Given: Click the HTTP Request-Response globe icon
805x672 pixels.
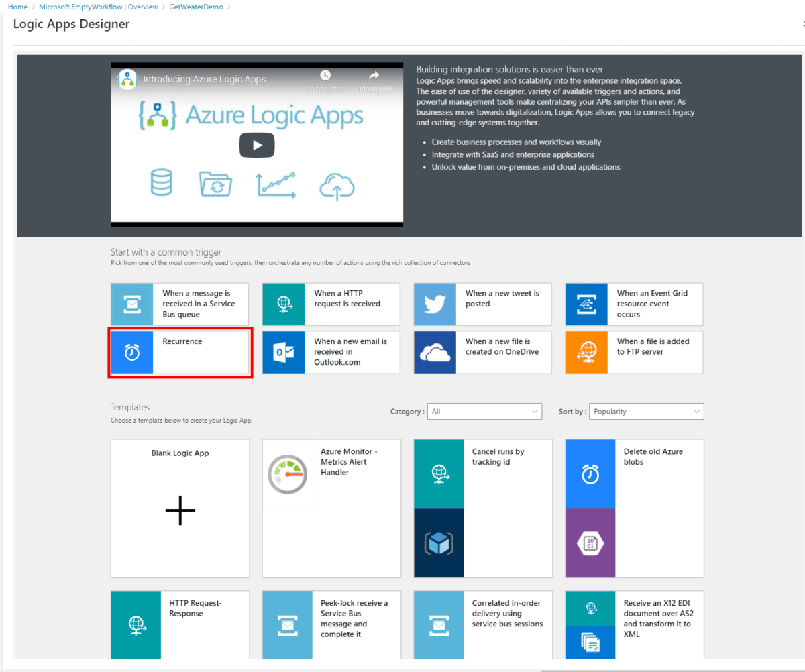Looking at the screenshot, I should click(136, 625).
